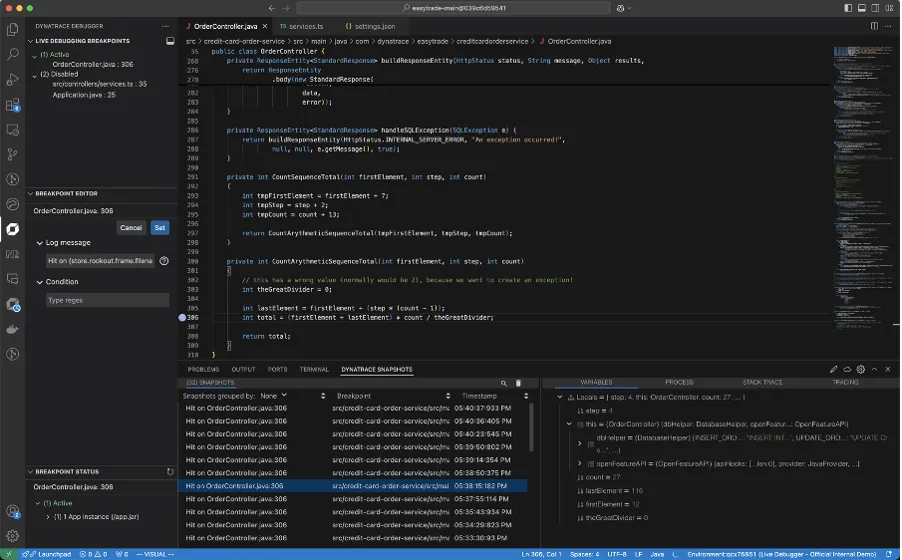Open the Remote Explorer monitor icon

pos(12,129)
